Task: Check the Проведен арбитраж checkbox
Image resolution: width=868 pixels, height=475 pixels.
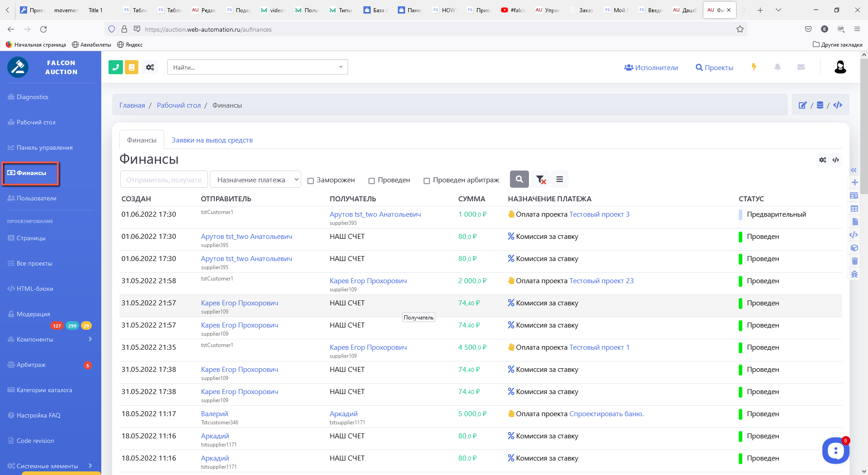Action: tap(427, 181)
